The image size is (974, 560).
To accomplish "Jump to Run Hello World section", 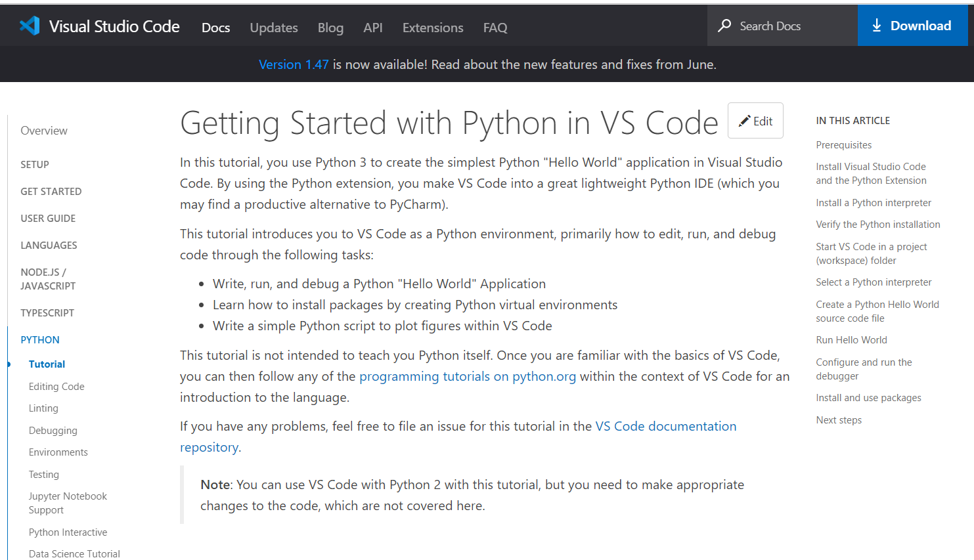I will [x=851, y=340].
